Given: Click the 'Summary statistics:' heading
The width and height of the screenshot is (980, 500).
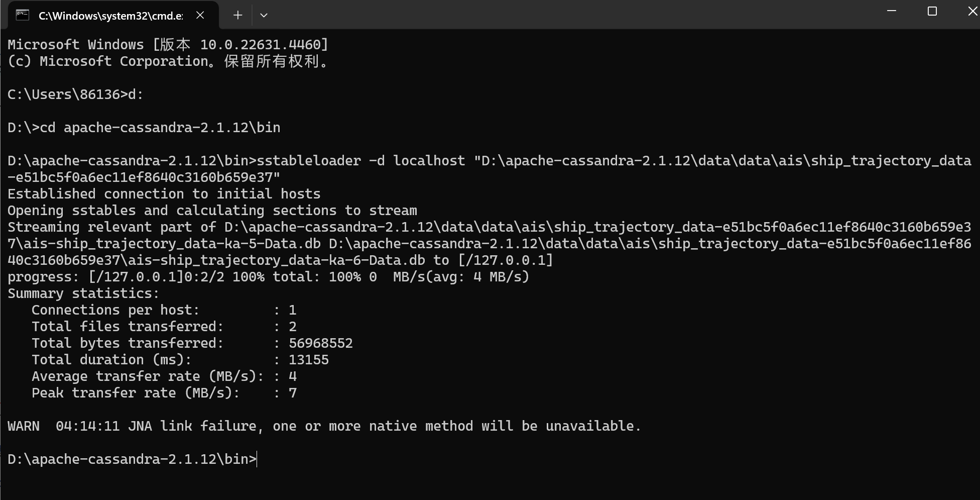Looking at the screenshot, I should 83,293.
